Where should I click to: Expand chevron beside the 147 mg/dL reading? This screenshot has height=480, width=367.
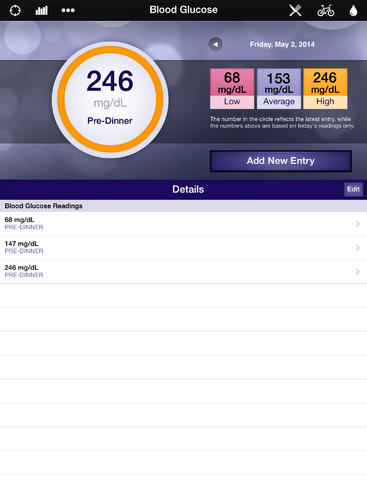pyautogui.click(x=358, y=247)
